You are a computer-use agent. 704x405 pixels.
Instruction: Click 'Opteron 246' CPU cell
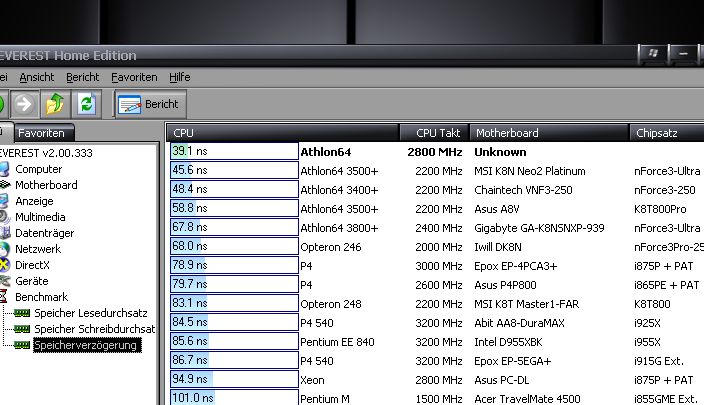(x=331, y=247)
